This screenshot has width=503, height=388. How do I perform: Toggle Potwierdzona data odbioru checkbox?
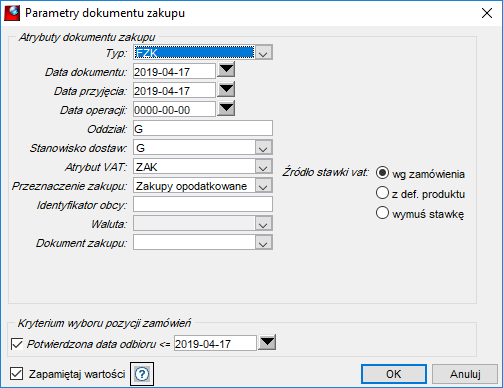[x=17, y=344]
